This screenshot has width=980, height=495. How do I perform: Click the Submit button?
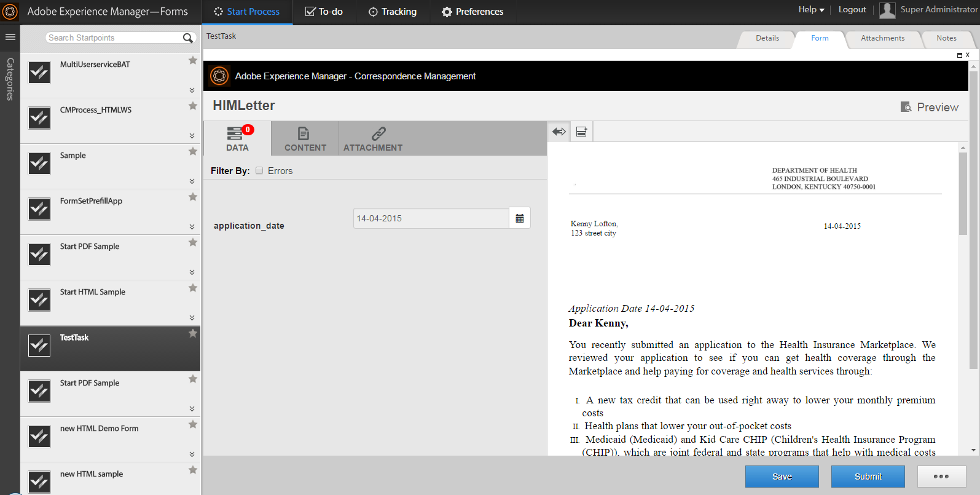868,477
